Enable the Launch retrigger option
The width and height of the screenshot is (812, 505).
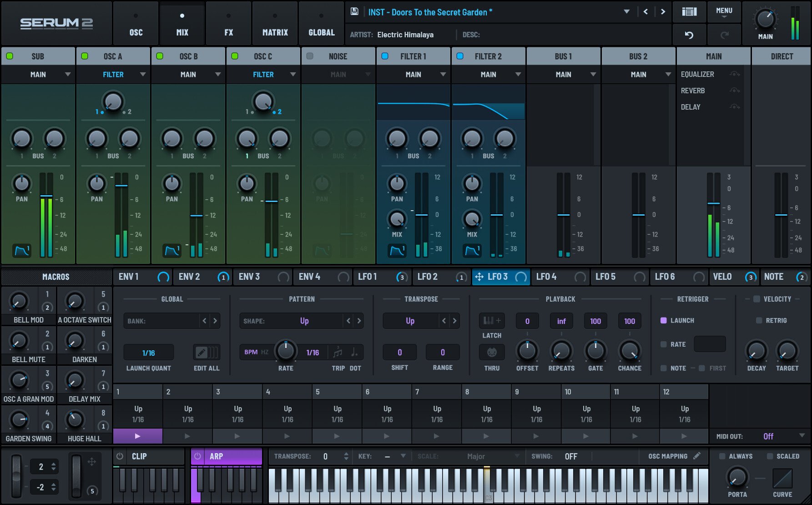[x=663, y=320]
